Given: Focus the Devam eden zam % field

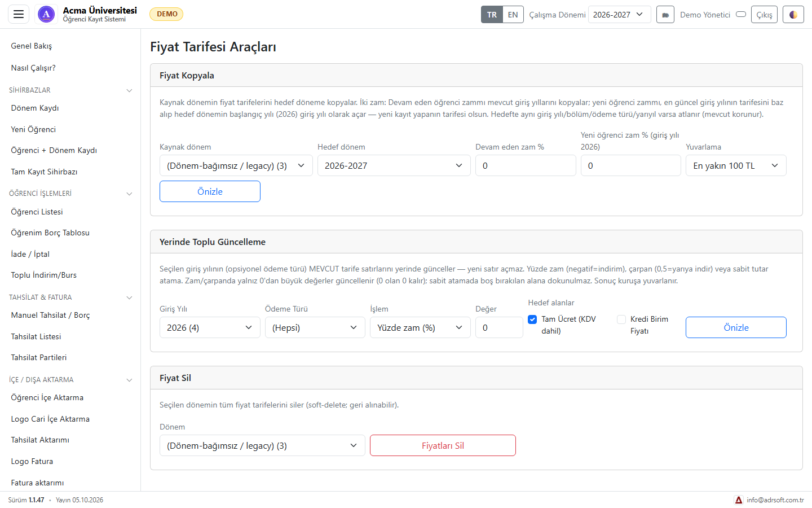Looking at the screenshot, I should [x=526, y=165].
